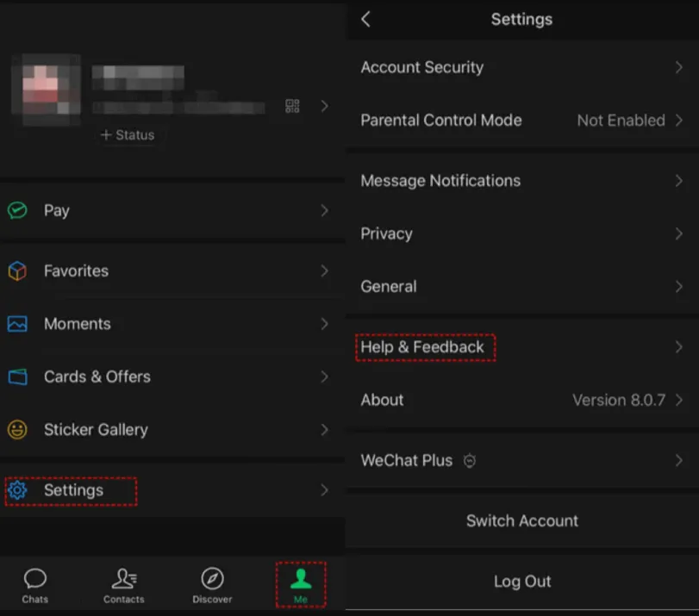
Task: Expand the About version chevron
Action: coord(678,400)
